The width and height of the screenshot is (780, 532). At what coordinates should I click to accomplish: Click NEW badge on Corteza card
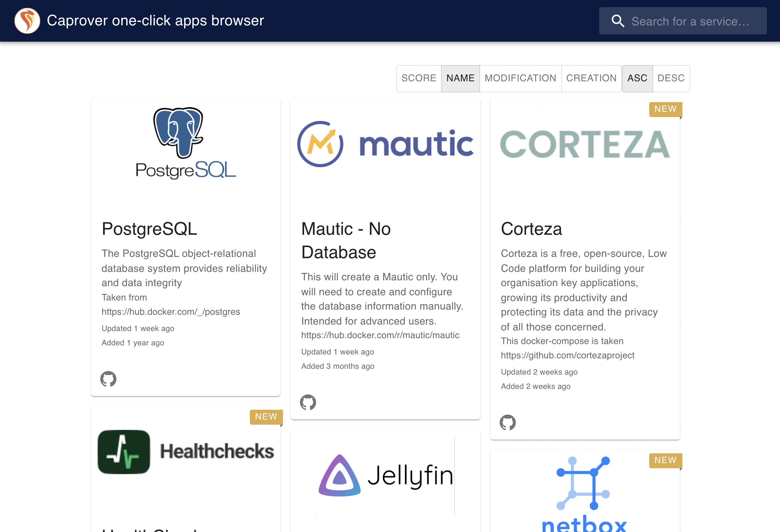(x=665, y=109)
